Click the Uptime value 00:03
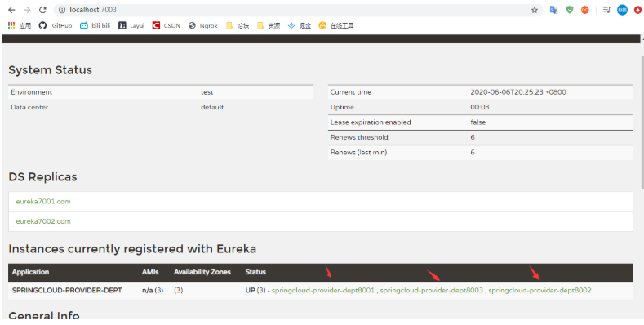 click(x=480, y=107)
